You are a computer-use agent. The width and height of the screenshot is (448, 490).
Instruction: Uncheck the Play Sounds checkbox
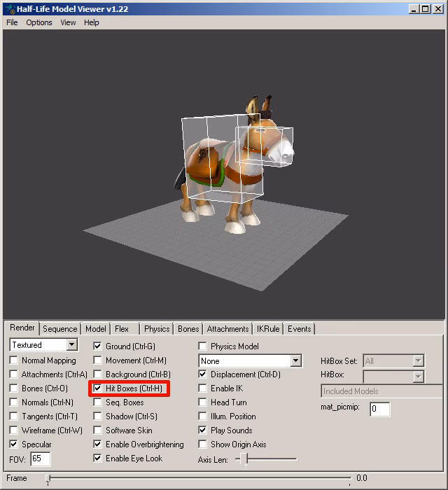[x=202, y=430]
